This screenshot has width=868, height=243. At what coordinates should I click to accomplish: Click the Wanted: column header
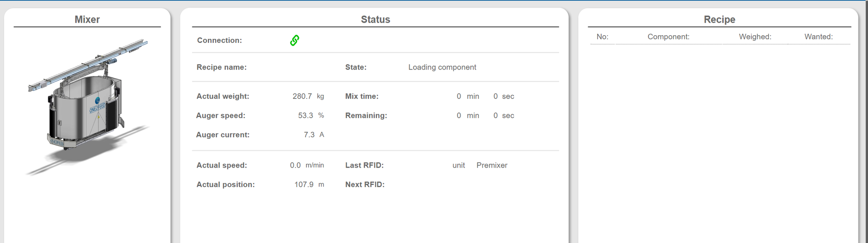pos(818,37)
